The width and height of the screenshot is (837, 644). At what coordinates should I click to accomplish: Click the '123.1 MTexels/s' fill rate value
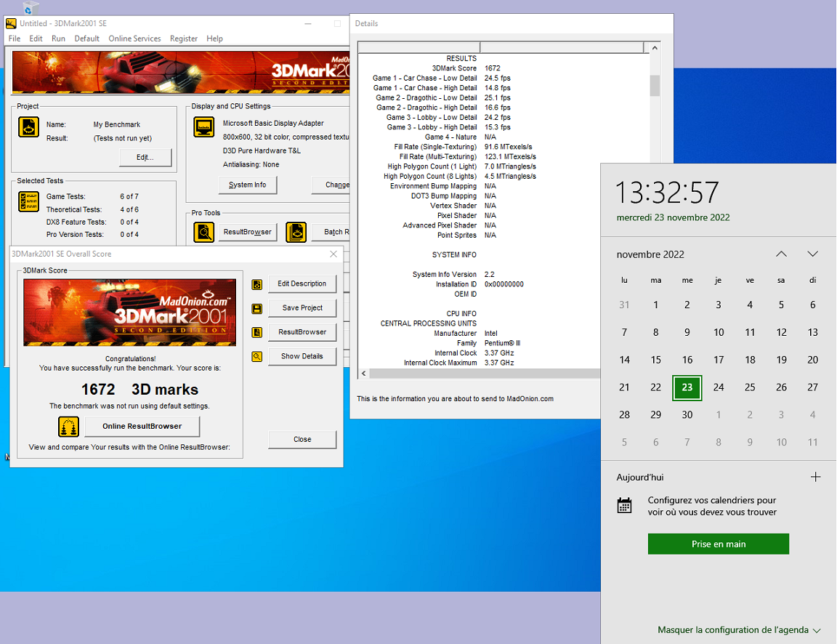510,157
